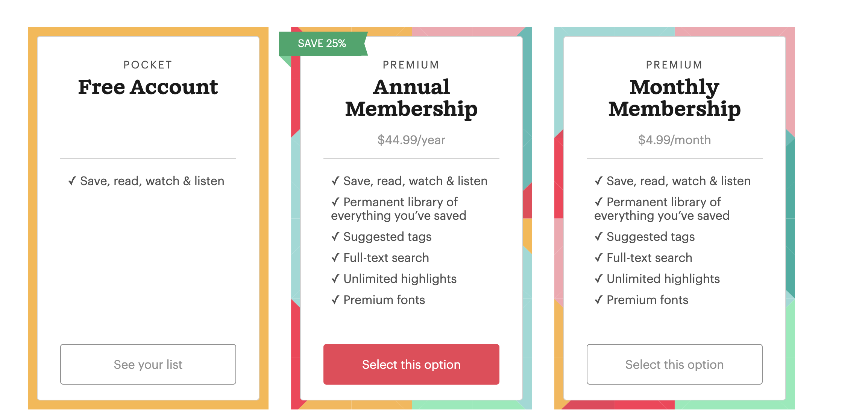Click the "Free Account" heading
The height and width of the screenshot is (420, 868).
[x=148, y=87]
